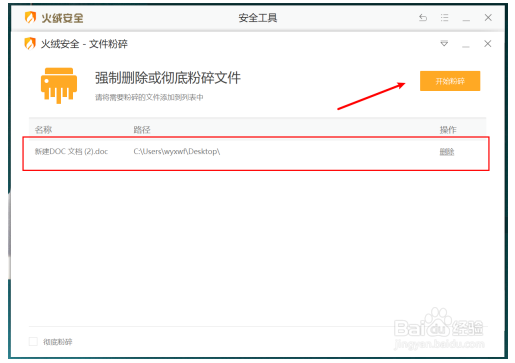Click Huorong logo in 文件粉碎 title bar
The width and height of the screenshot is (515, 363).
pos(30,43)
